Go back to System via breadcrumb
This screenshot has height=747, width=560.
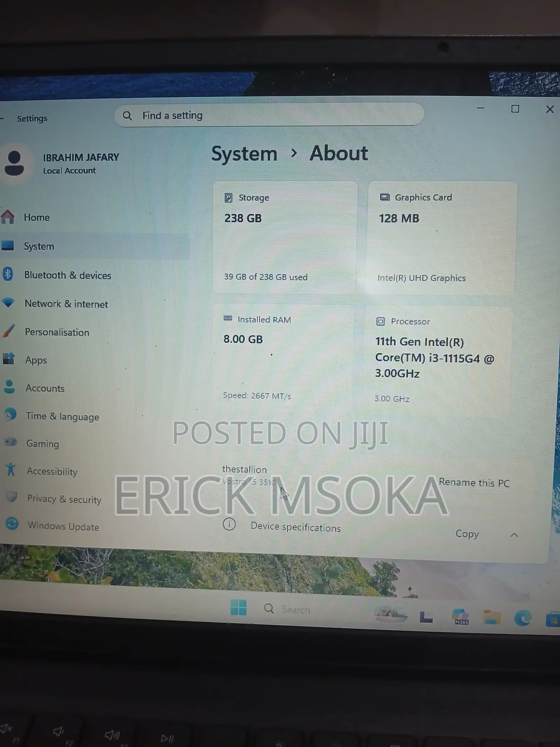(244, 154)
